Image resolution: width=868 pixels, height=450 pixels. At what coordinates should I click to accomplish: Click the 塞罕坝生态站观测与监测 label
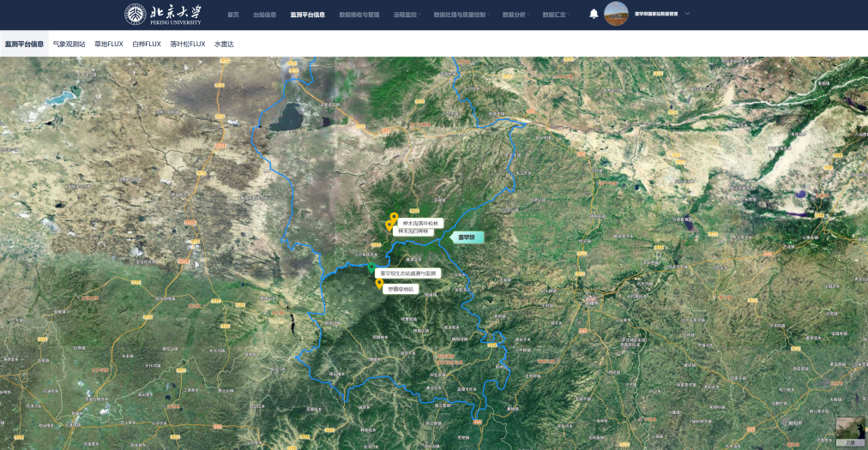[407, 273]
